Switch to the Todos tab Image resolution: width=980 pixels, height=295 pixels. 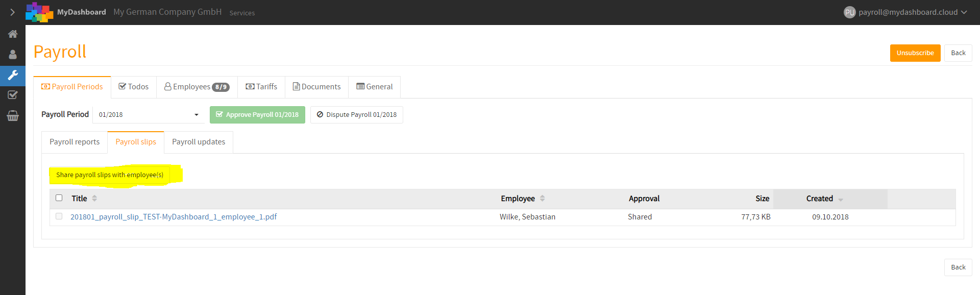[x=134, y=87]
